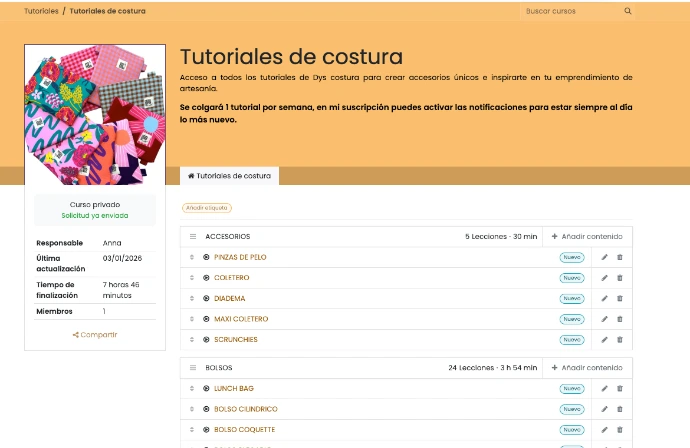Edit the SCRUNCHIES lesson
Viewport: 690px width, 448px height.
click(x=604, y=340)
